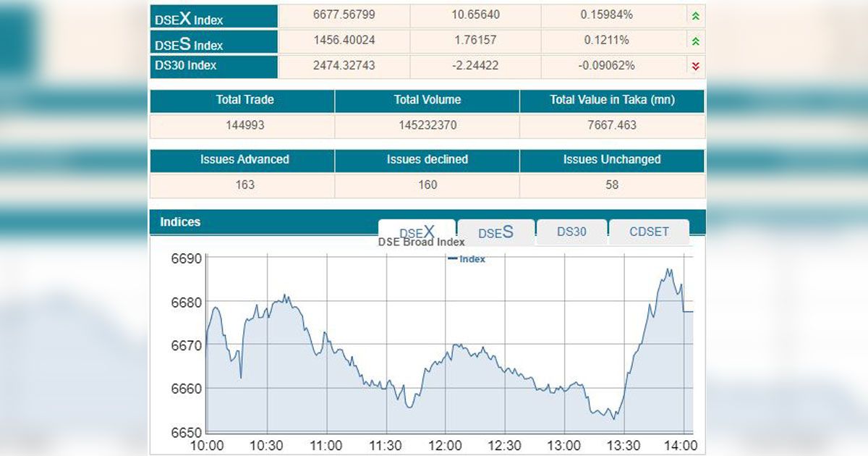868x456 pixels.
Task: Click the green up arrow in the DSEX Index row
Action: pos(695,16)
